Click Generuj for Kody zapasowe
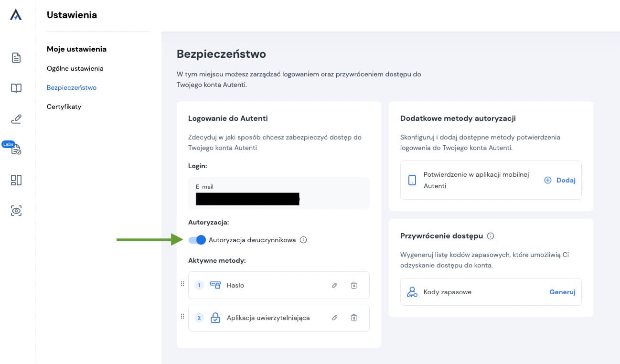The width and height of the screenshot is (620, 364). (562, 292)
